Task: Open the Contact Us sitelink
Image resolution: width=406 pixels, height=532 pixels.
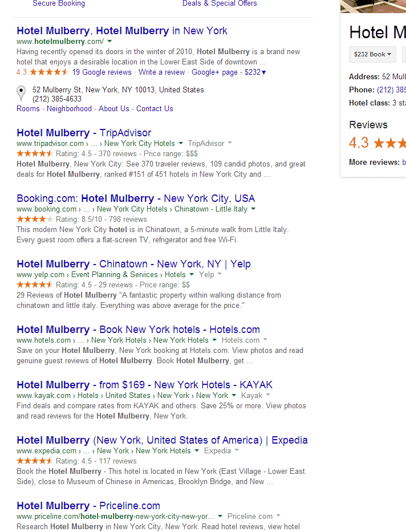Action: tap(155, 108)
